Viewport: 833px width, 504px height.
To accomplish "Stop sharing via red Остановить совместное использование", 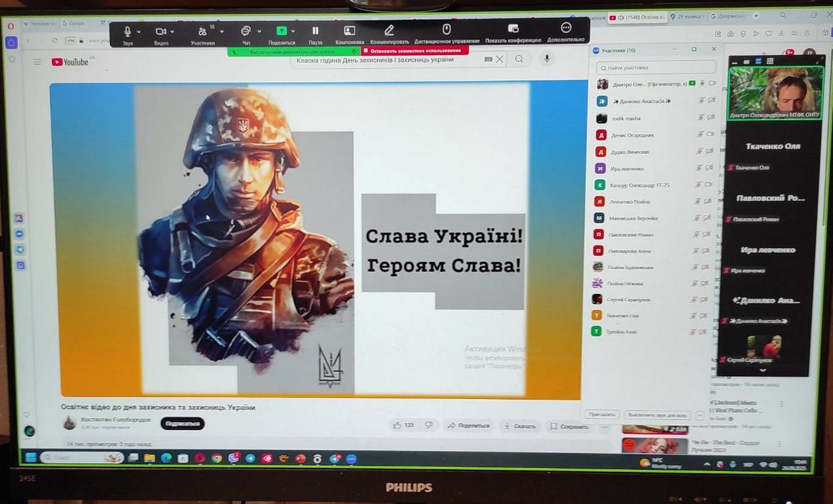I will tap(414, 51).
